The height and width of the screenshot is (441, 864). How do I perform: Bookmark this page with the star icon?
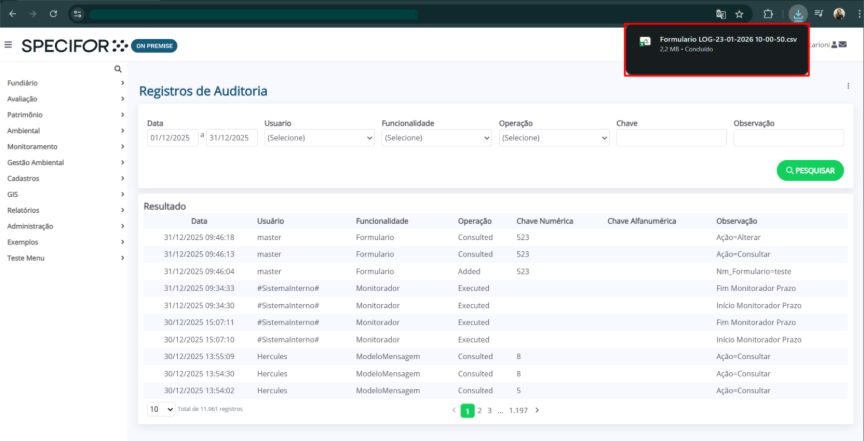tap(739, 14)
